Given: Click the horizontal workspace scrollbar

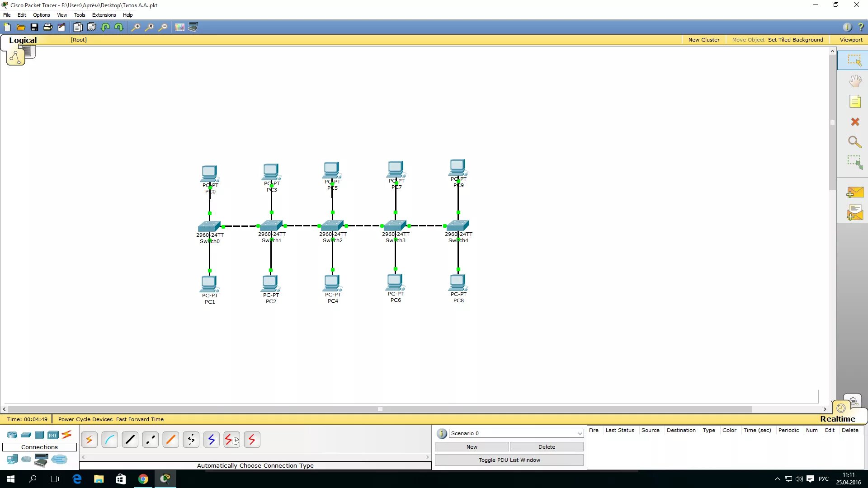Looking at the screenshot, I should [x=380, y=409].
